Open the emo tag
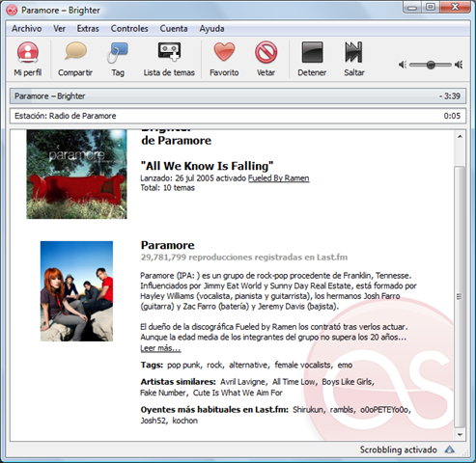This screenshot has width=476, height=463. tap(345, 365)
